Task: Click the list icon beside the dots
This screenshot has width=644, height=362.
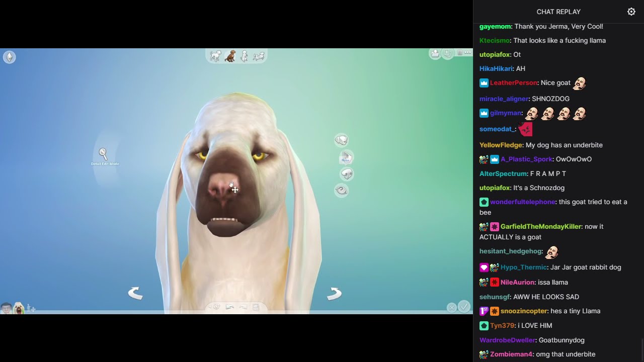Action: pyautogui.click(x=459, y=52)
